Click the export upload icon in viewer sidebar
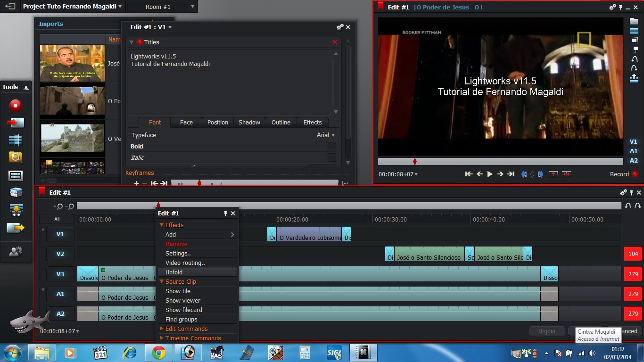 [x=634, y=78]
